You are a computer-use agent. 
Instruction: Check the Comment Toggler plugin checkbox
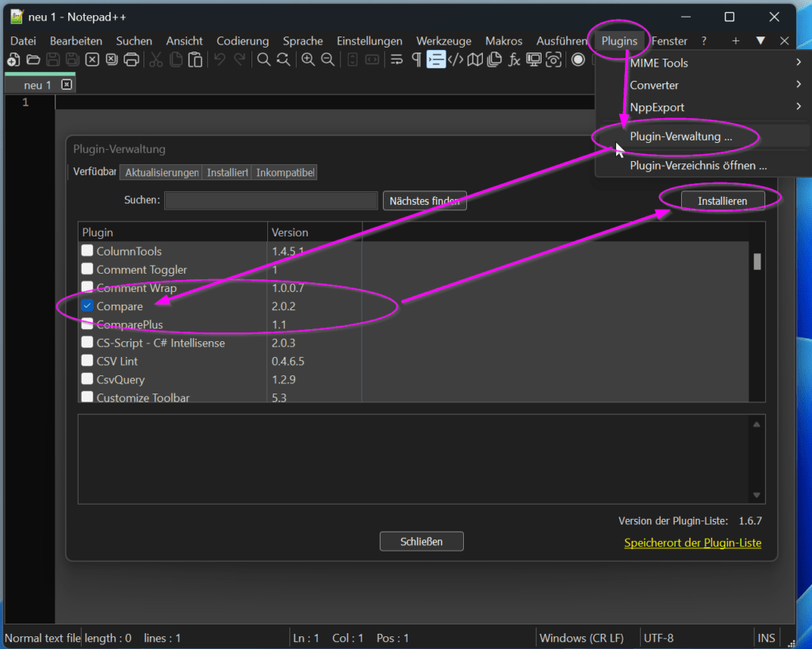(87, 269)
